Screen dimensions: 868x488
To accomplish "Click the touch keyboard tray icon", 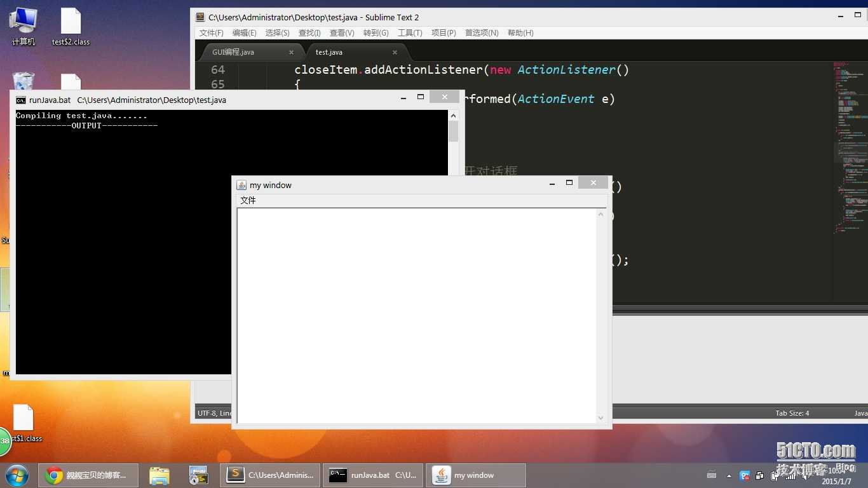I will tap(712, 475).
